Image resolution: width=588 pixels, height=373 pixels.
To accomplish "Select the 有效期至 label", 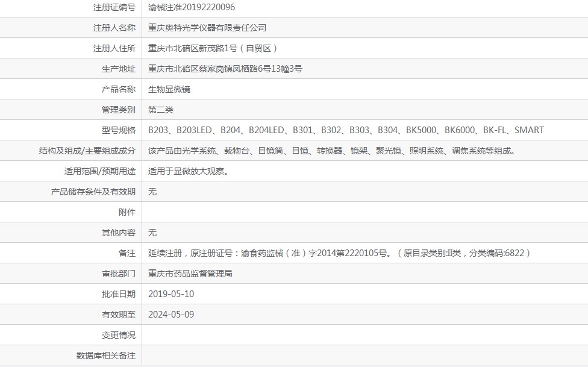I will 119,315.
